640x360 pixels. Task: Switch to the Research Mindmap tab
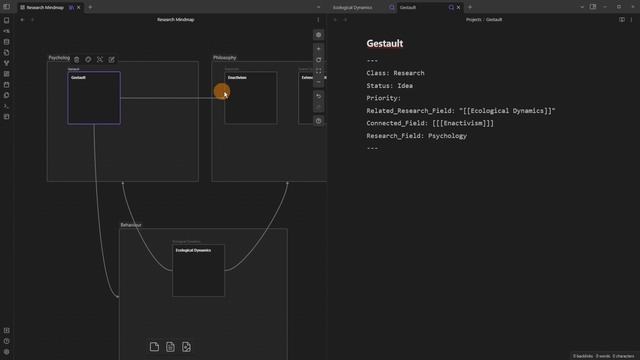(44, 7)
